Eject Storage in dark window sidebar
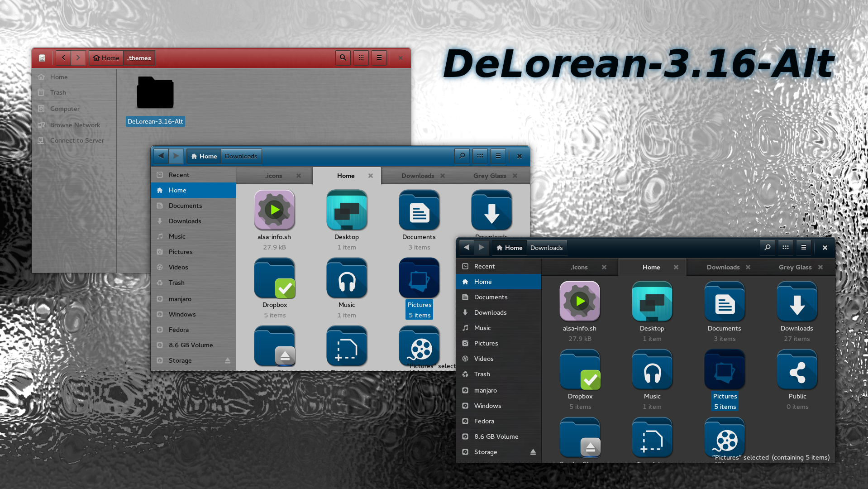 [533, 452]
